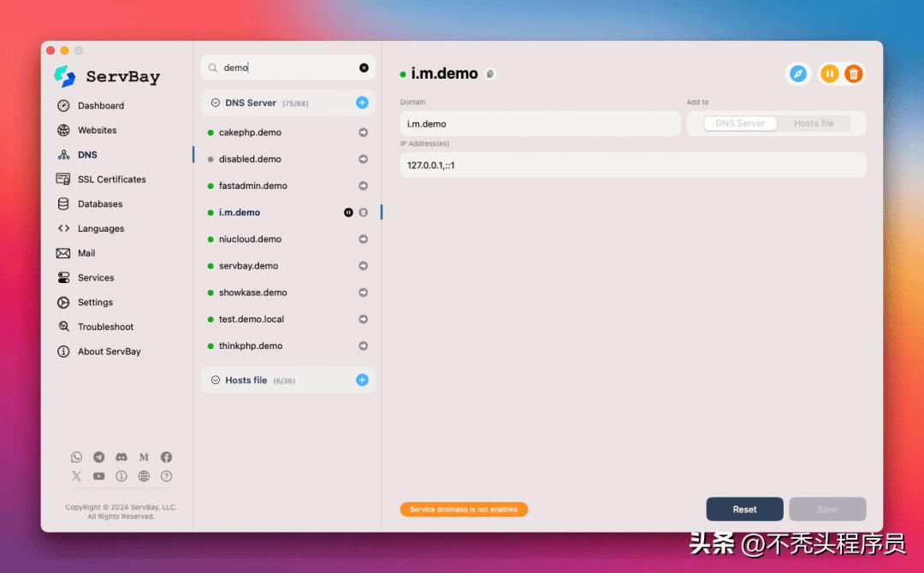
Task: Switch Add to setting to Hosts file
Action: pyautogui.click(x=813, y=123)
